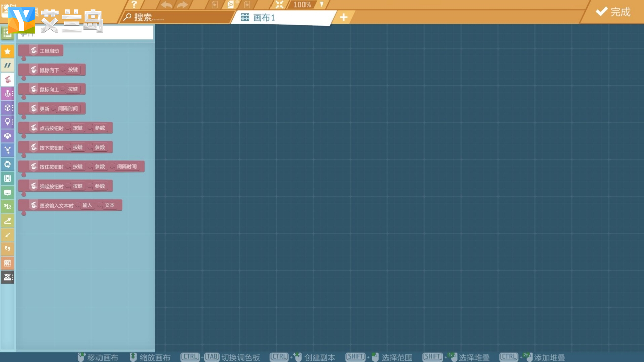The height and width of the screenshot is (362, 644).
Task: Select the 123 numbers category icon
Action: point(7,206)
